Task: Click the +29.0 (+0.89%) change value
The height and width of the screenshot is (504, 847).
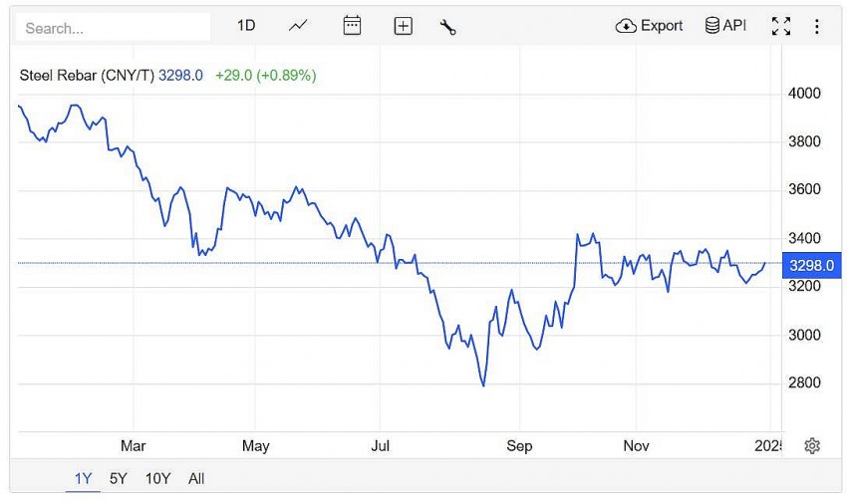Action: coord(265,75)
